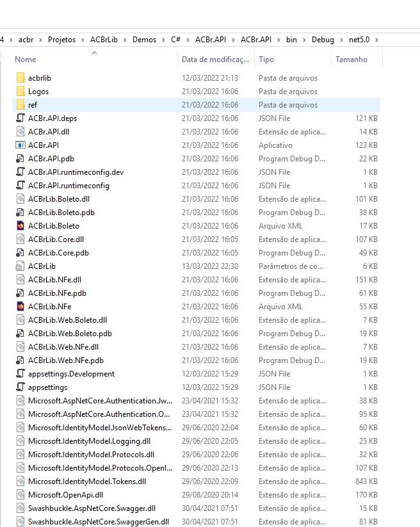Click the ACBrLib.Web.Boleto.dll file icon

click(20, 320)
